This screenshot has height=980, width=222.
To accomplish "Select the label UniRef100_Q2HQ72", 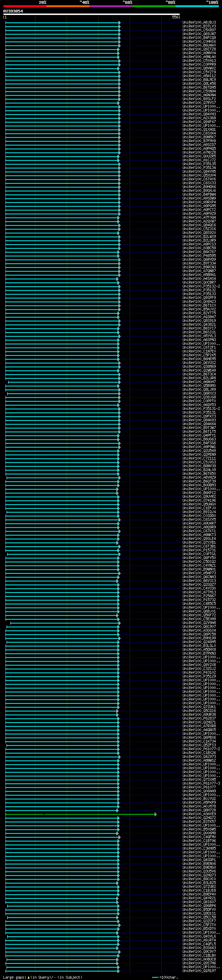I will (199, 818).
